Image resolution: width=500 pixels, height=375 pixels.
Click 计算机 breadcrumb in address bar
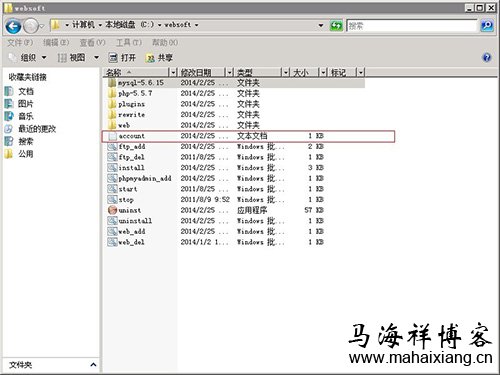pyautogui.click(x=83, y=25)
